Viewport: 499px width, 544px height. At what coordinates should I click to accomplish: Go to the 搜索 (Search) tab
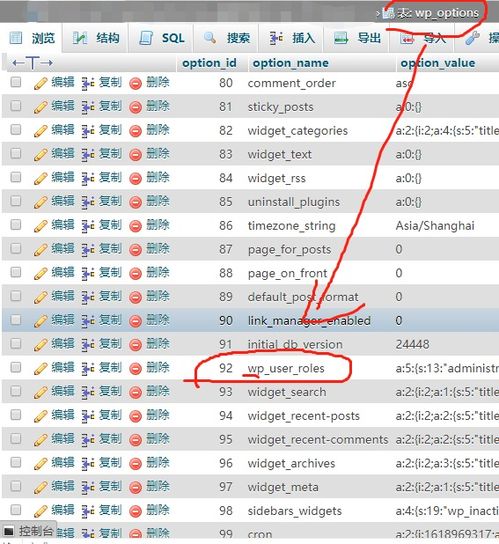coord(227,38)
